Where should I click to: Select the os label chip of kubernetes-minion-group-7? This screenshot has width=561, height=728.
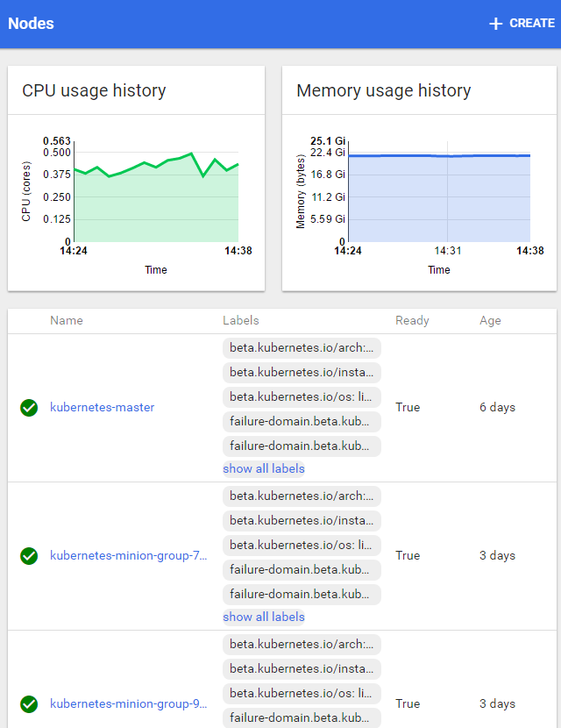tap(302, 546)
